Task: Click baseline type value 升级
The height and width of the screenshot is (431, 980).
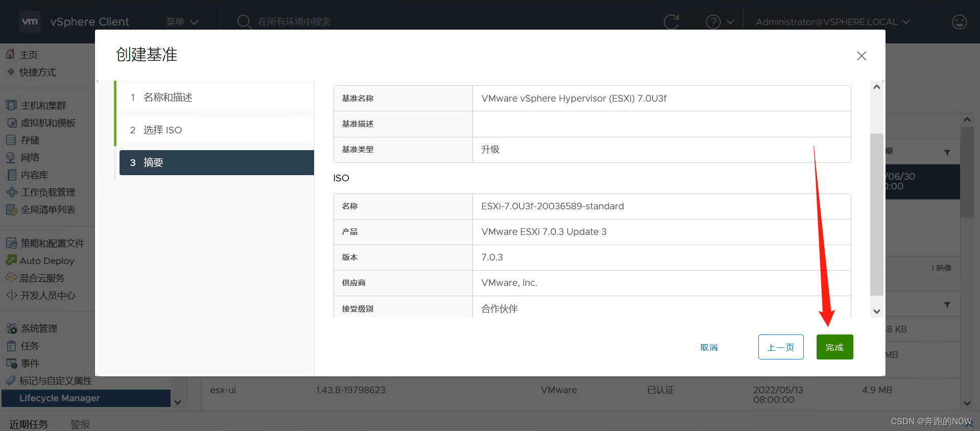Action: click(490, 150)
